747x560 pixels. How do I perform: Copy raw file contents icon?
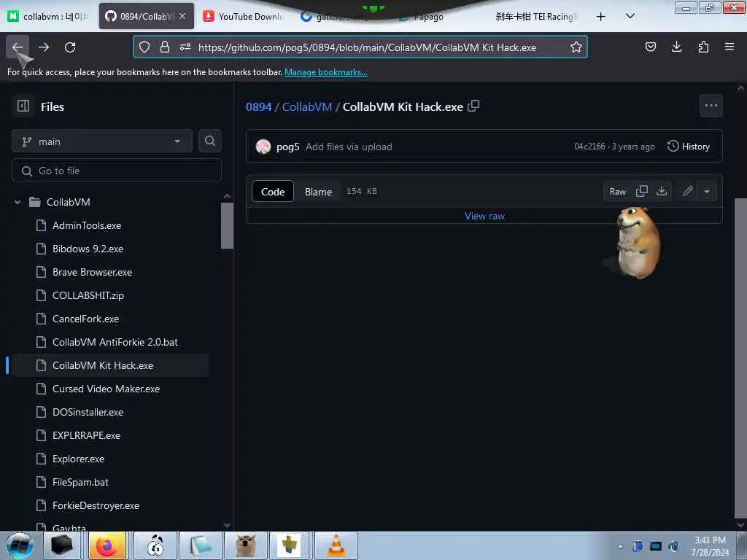[x=642, y=192]
